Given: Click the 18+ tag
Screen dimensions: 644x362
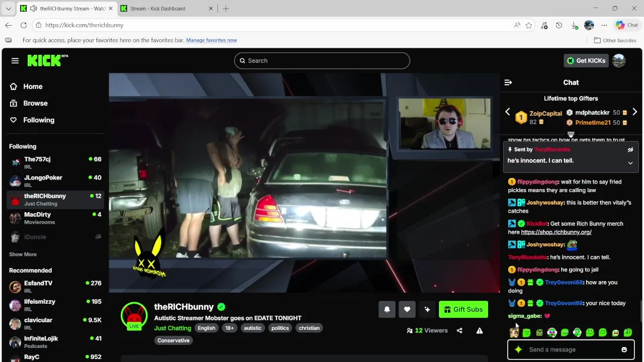Looking at the screenshot, I should 229,328.
